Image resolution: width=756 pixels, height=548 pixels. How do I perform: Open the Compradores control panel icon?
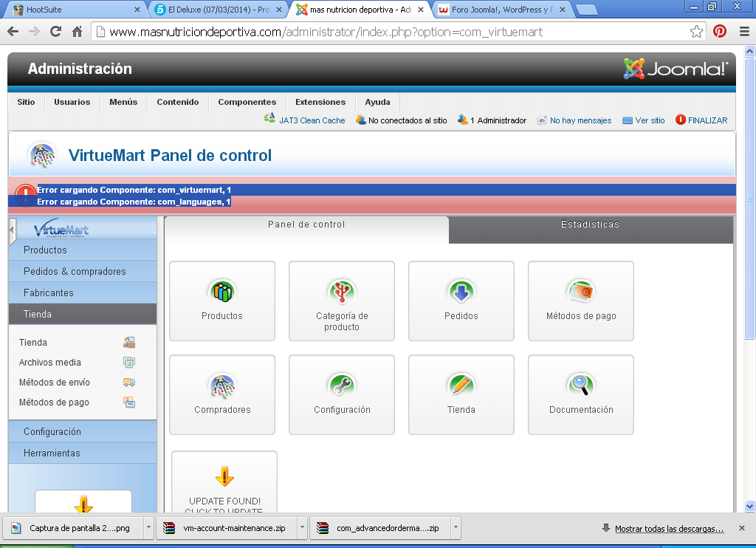222,394
